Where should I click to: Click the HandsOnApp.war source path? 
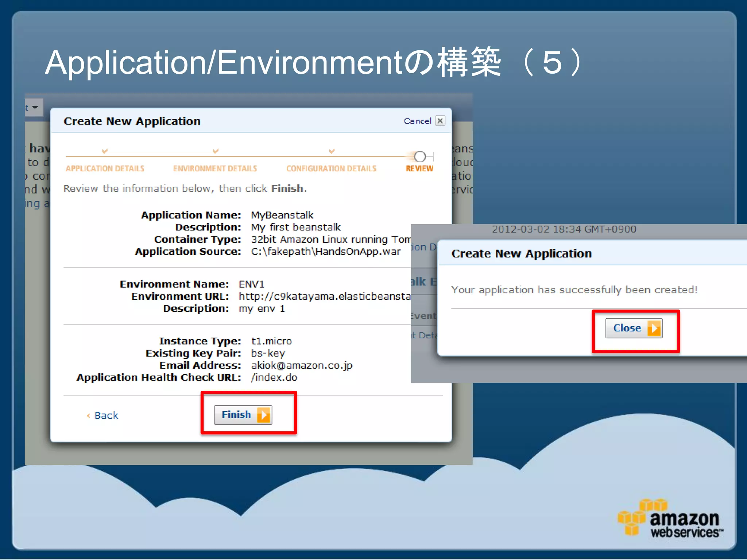[326, 252]
